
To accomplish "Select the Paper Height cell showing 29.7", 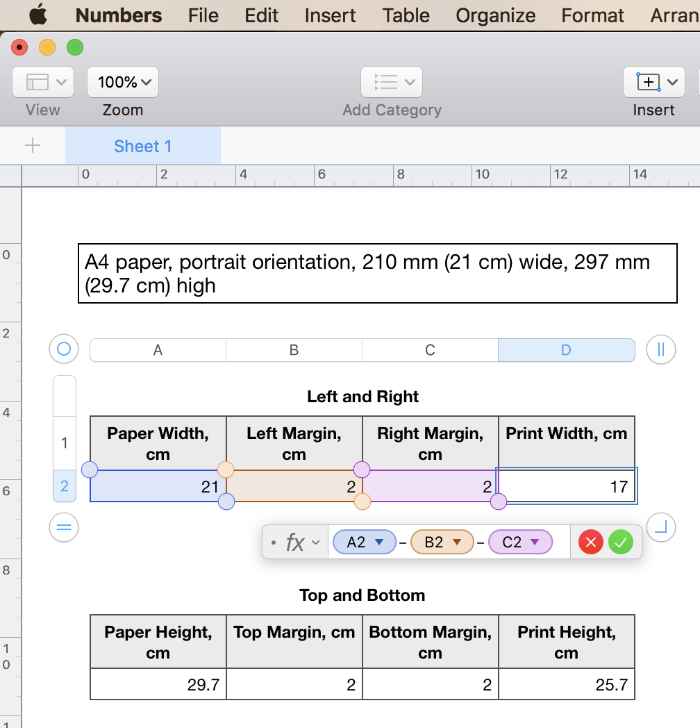I will click(158, 684).
